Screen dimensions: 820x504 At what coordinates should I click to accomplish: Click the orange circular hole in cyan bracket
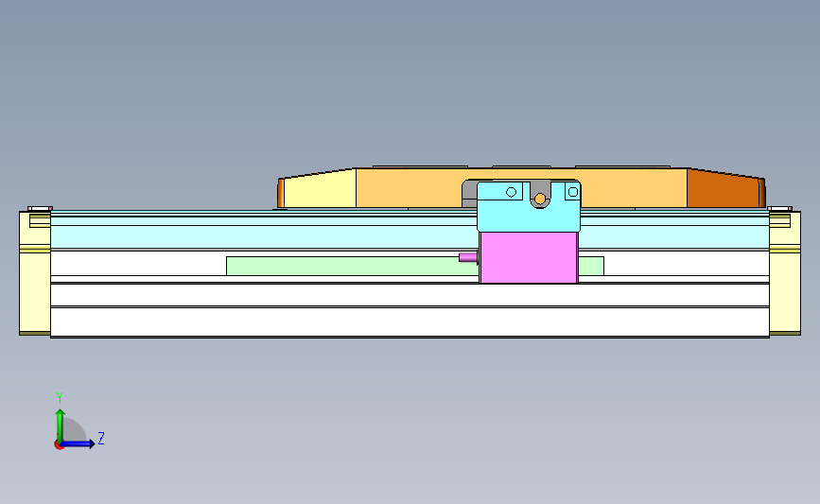540,199
